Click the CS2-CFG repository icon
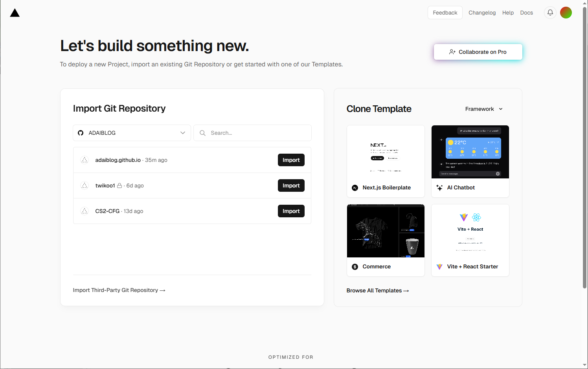 coord(85,211)
